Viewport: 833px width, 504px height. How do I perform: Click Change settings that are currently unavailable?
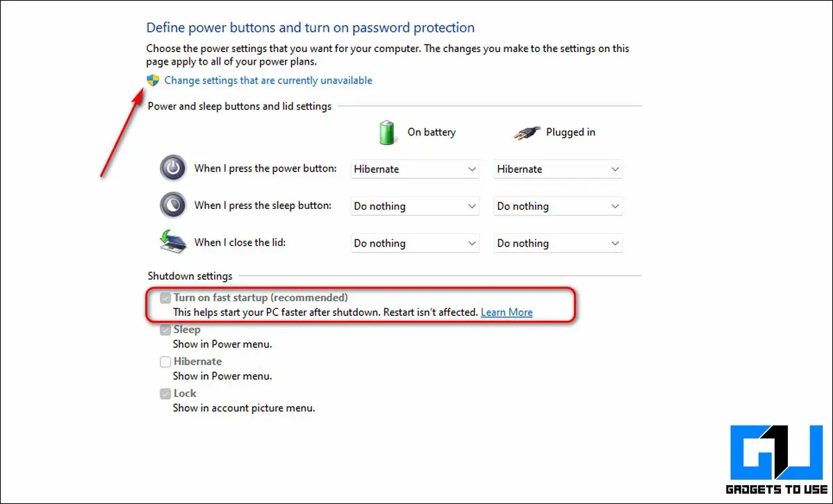[268, 81]
